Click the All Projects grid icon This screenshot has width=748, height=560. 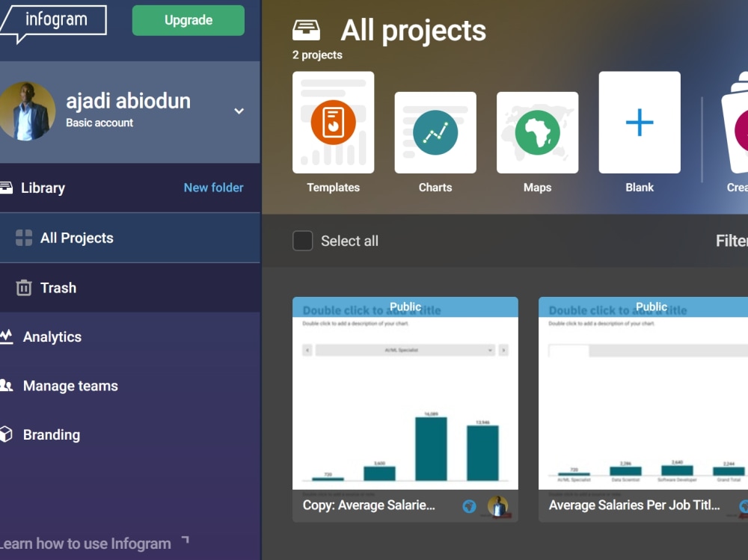click(24, 238)
